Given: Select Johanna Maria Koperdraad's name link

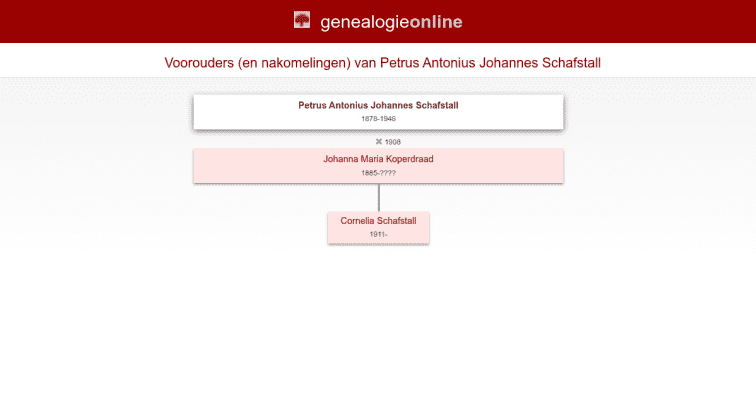Looking at the screenshot, I should pos(378,159).
